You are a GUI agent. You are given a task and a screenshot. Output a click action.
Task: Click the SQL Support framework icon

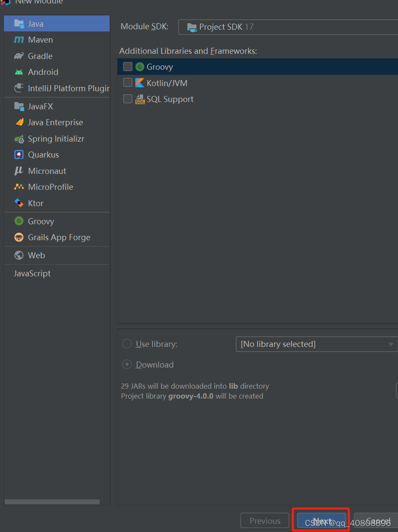coord(140,99)
